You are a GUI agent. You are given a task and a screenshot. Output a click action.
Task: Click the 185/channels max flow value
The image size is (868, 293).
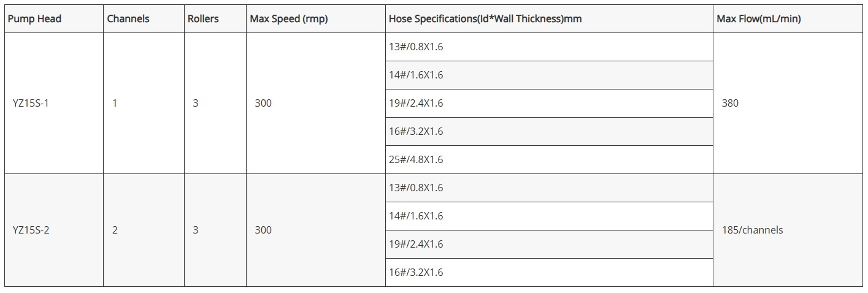coord(753,230)
